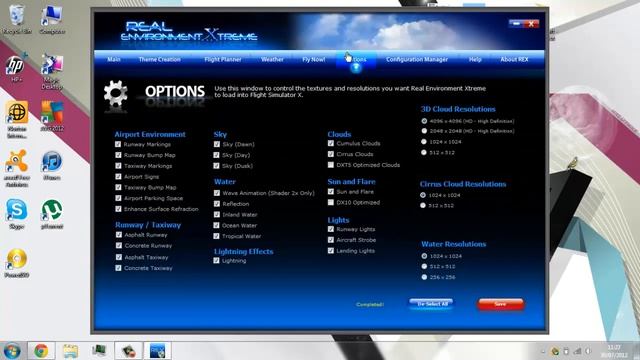Open the iTunes desktop shortcut

52,165
